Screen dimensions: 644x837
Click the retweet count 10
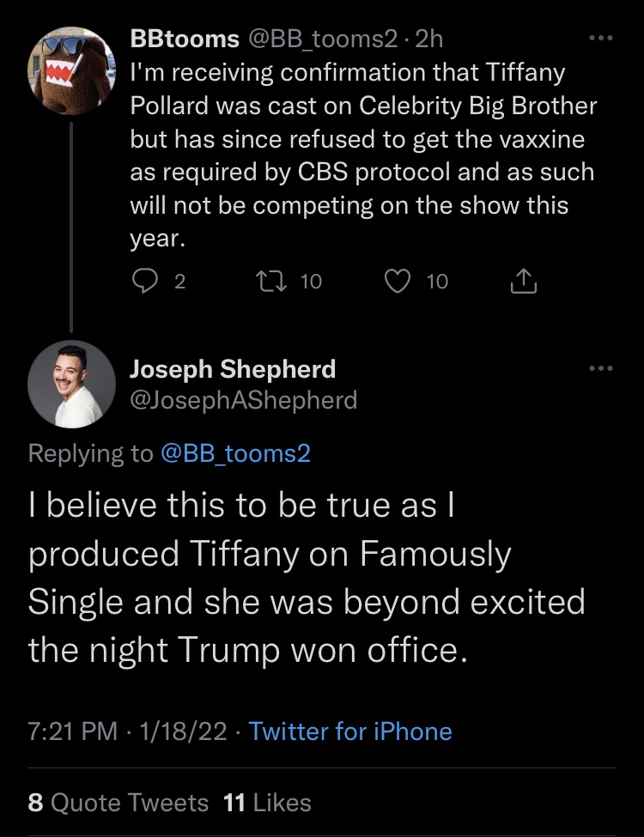311,282
